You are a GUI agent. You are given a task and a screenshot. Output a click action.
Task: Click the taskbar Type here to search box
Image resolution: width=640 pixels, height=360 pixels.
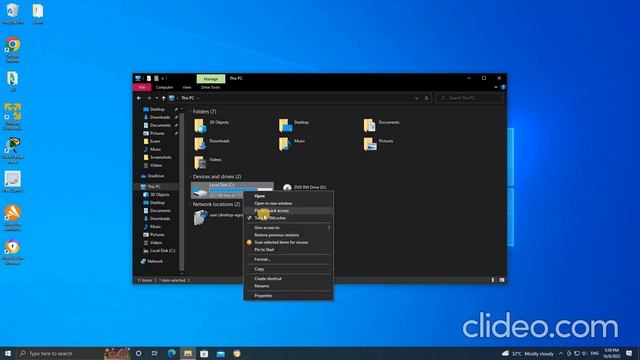[x=60, y=353]
